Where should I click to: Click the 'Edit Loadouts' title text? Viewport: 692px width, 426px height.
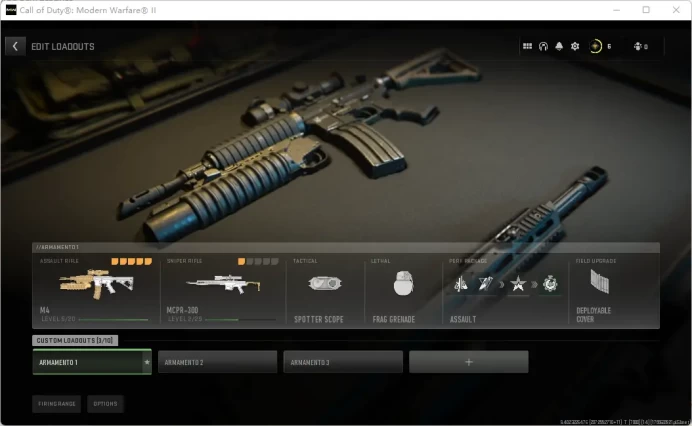(63, 47)
